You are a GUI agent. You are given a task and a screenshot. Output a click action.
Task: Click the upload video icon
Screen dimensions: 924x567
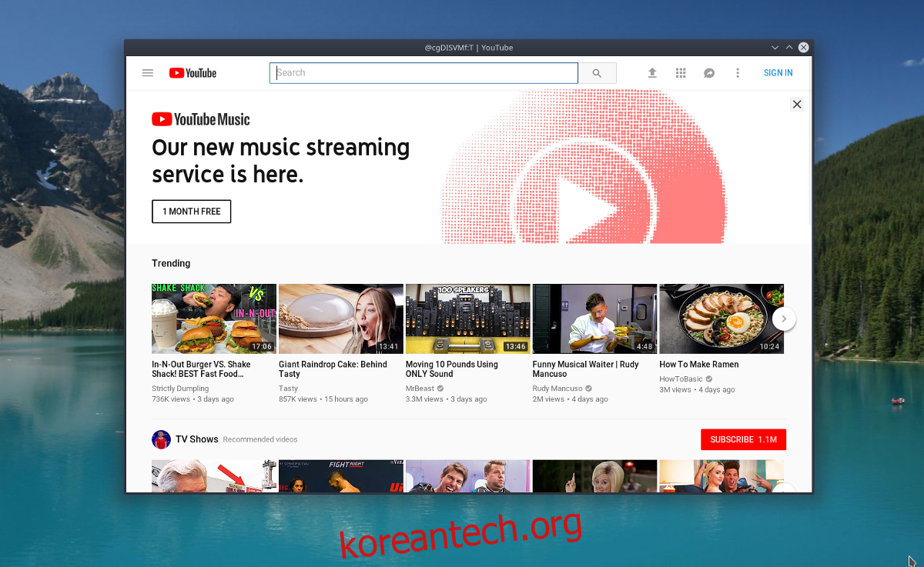tap(652, 73)
